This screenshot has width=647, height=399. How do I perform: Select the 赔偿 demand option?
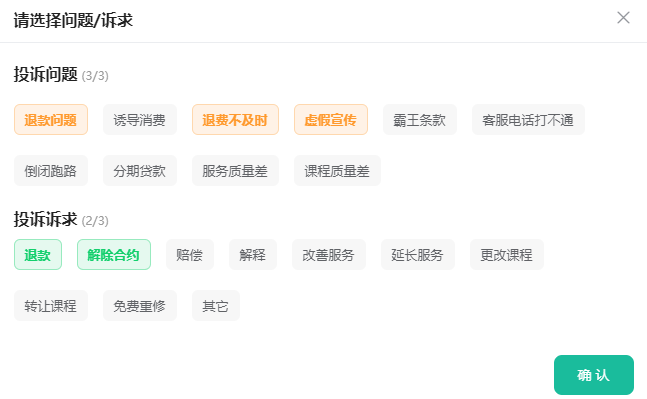[x=190, y=255]
